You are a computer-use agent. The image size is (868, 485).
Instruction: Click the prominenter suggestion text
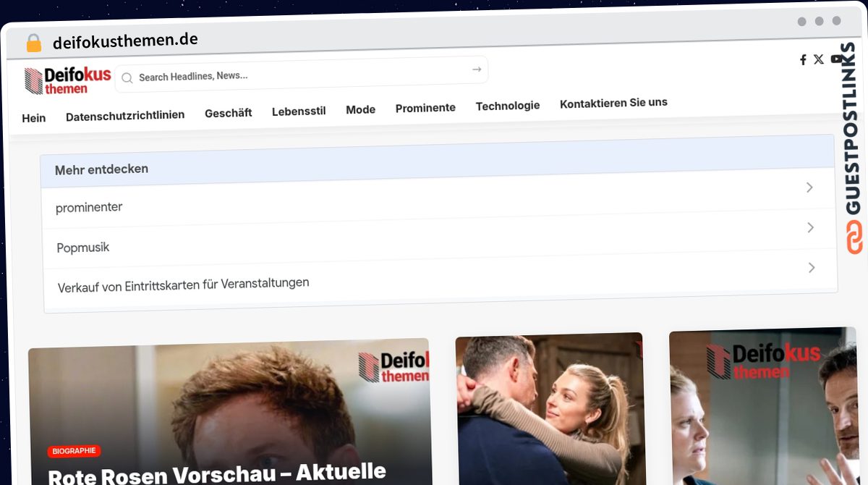point(89,208)
